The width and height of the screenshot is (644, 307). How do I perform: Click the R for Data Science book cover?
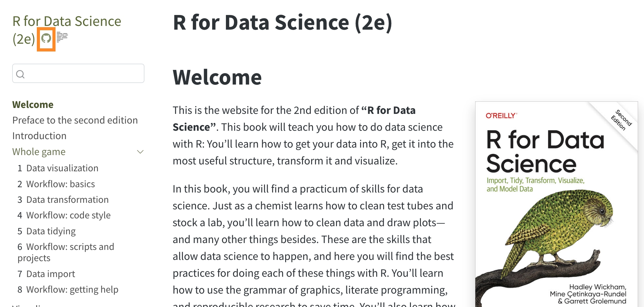[556, 204]
